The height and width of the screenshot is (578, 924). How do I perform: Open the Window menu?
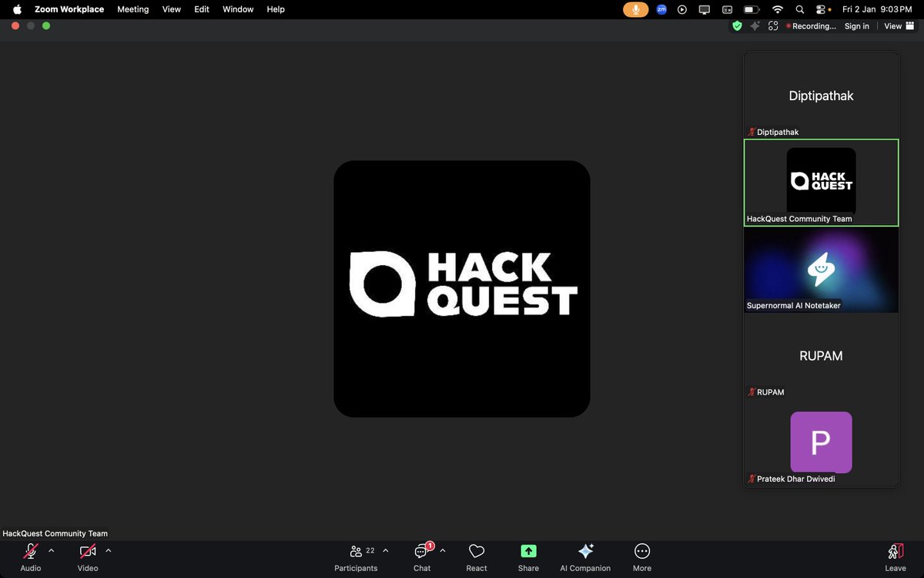[x=238, y=9]
